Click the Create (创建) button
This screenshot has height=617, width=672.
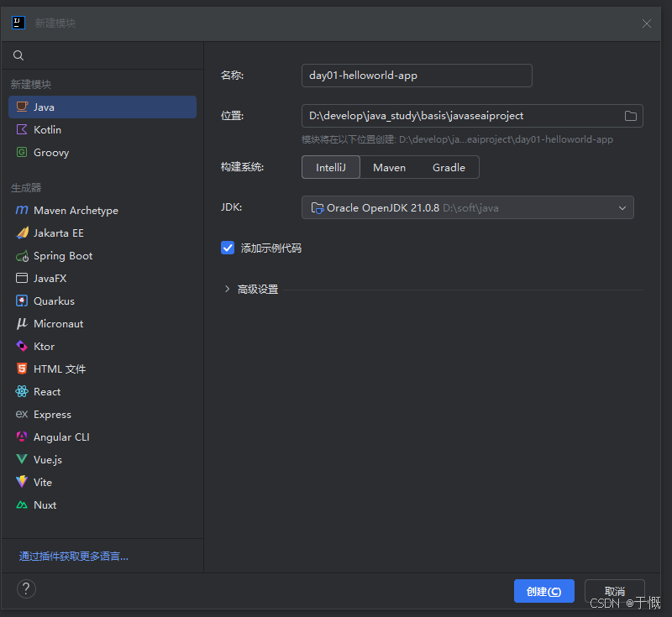click(543, 591)
